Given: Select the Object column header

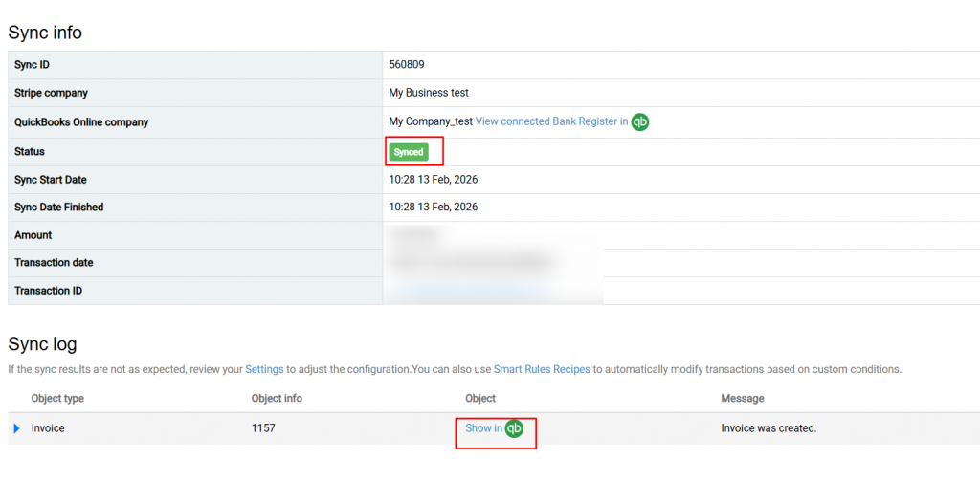Looking at the screenshot, I should 480,399.
